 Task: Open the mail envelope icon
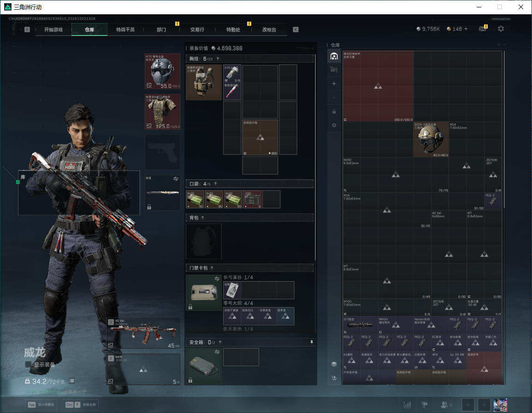click(x=483, y=29)
